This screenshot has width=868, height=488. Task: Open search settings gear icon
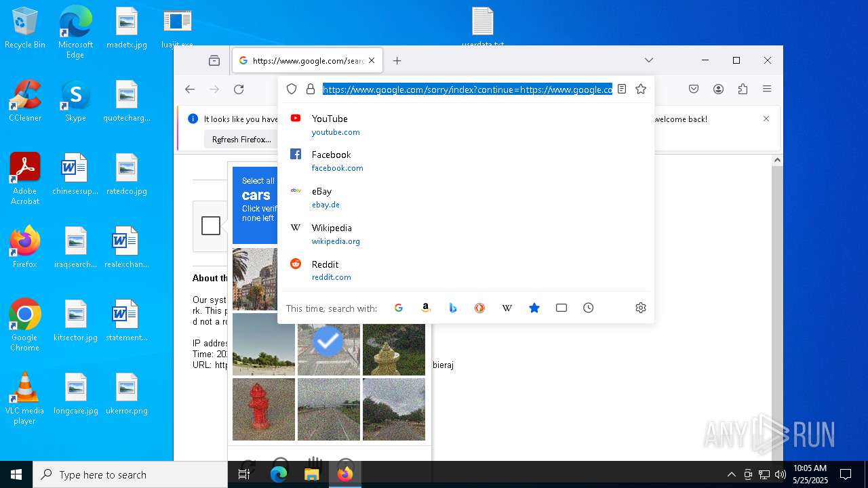click(x=641, y=308)
